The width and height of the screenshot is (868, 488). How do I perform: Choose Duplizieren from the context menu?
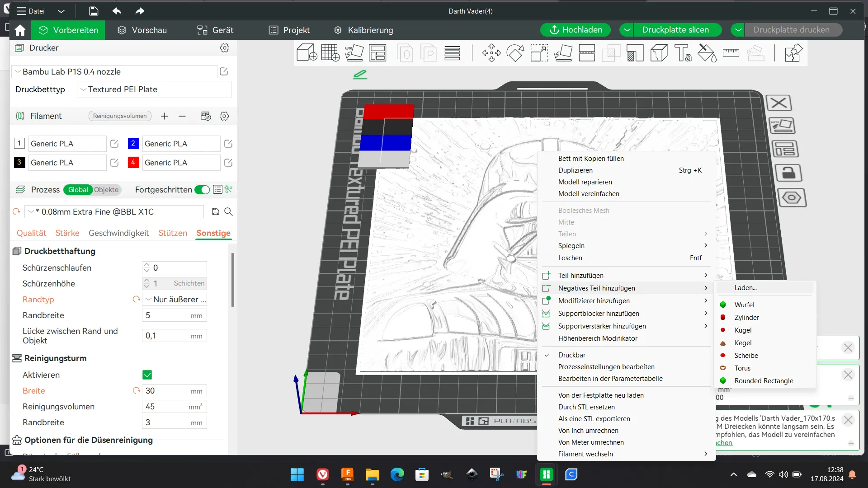click(x=626, y=170)
